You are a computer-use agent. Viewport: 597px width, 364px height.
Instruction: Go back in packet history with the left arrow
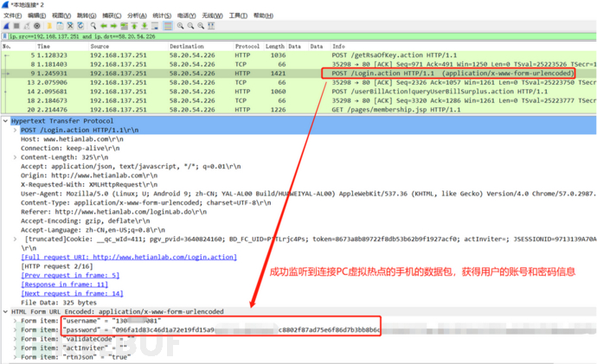(x=104, y=26)
